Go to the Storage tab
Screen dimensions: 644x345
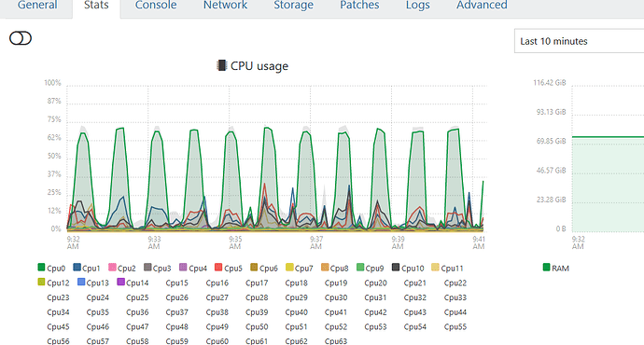tap(293, 6)
